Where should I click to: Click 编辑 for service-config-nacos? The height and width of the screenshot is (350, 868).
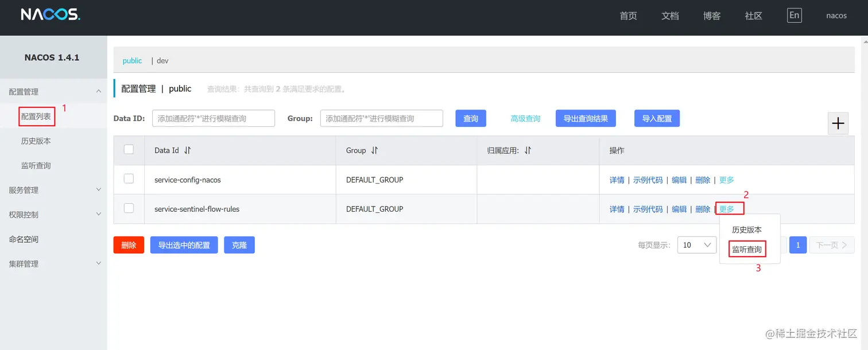coord(679,180)
